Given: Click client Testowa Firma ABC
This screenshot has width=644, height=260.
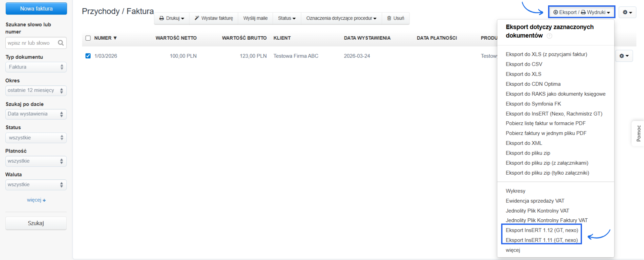Looking at the screenshot, I should click(x=296, y=56).
